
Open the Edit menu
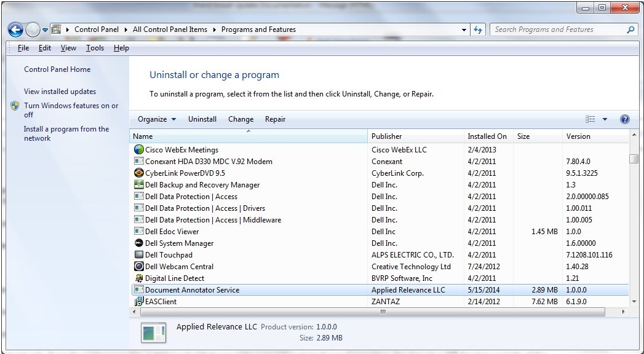[x=45, y=48]
